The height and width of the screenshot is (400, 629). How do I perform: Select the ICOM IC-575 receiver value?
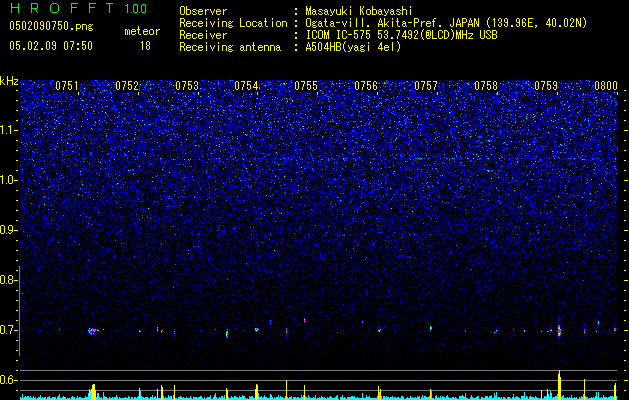tap(401, 35)
